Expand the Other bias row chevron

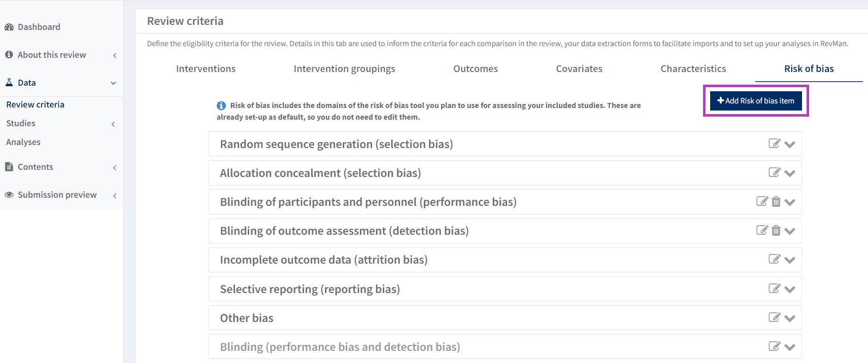[x=789, y=318]
